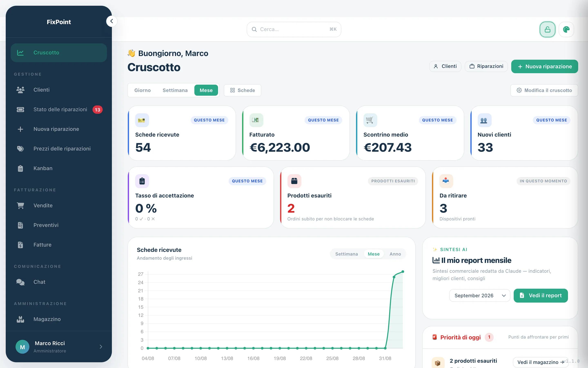Image resolution: width=588 pixels, height=368 pixels.
Task: Set chart range to Settimana
Action: point(346,254)
